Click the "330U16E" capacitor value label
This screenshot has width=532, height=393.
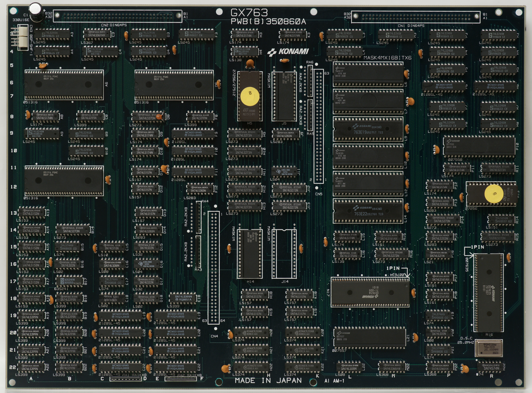click(x=21, y=20)
